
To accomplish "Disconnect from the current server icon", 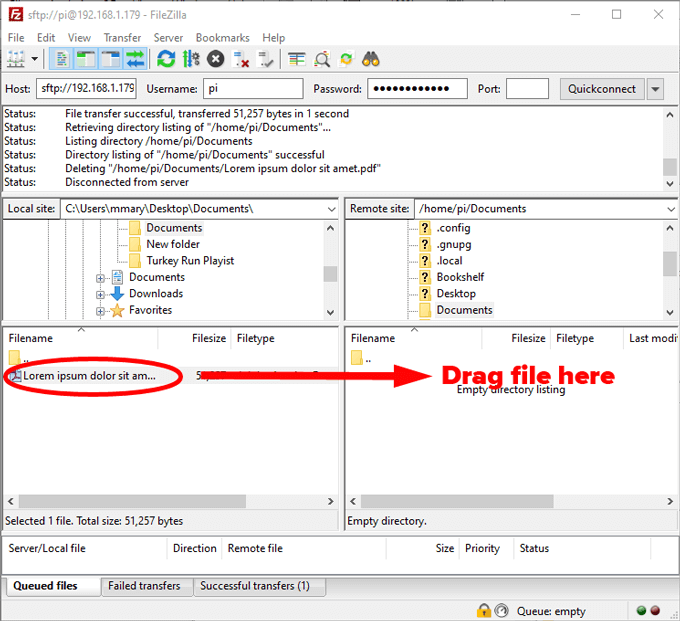I will [241, 59].
